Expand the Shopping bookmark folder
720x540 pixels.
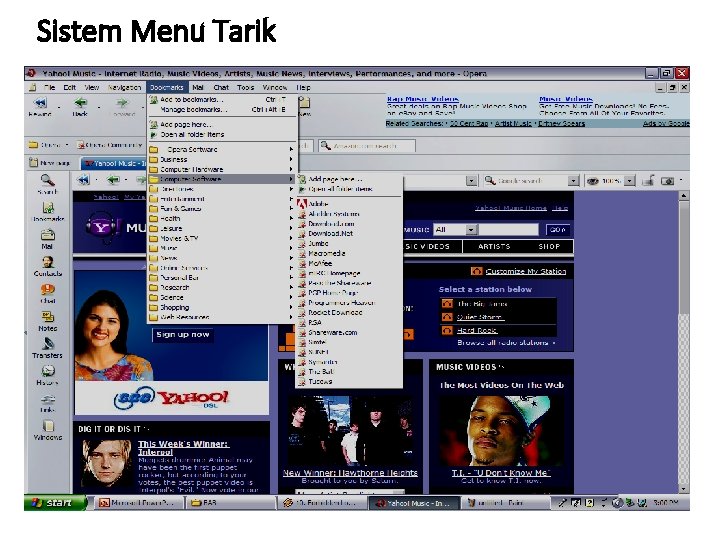click(220, 307)
